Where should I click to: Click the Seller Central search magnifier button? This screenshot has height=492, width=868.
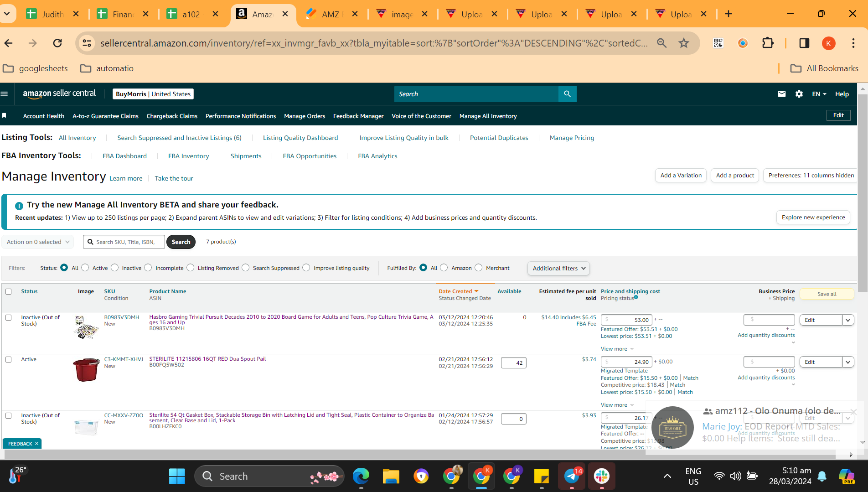click(x=567, y=94)
